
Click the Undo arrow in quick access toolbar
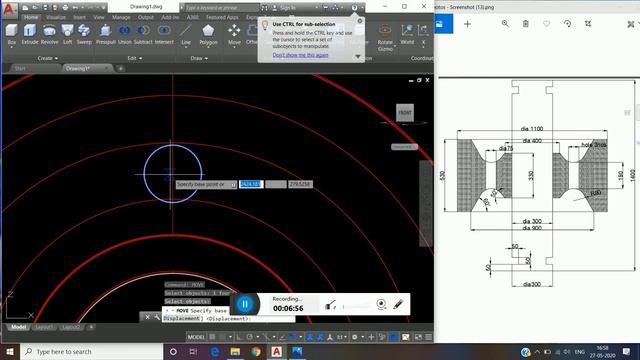(x=75, y=7)
